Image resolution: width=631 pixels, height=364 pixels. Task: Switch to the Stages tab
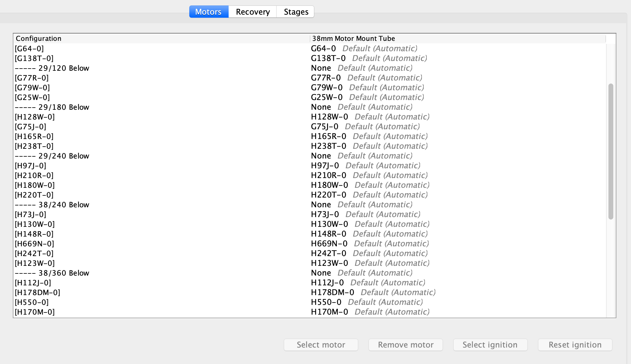(x=295, y=12)
